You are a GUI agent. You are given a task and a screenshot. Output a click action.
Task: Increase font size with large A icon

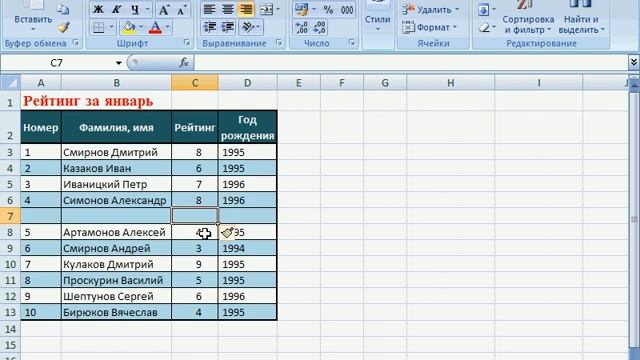tap(164, 9)
